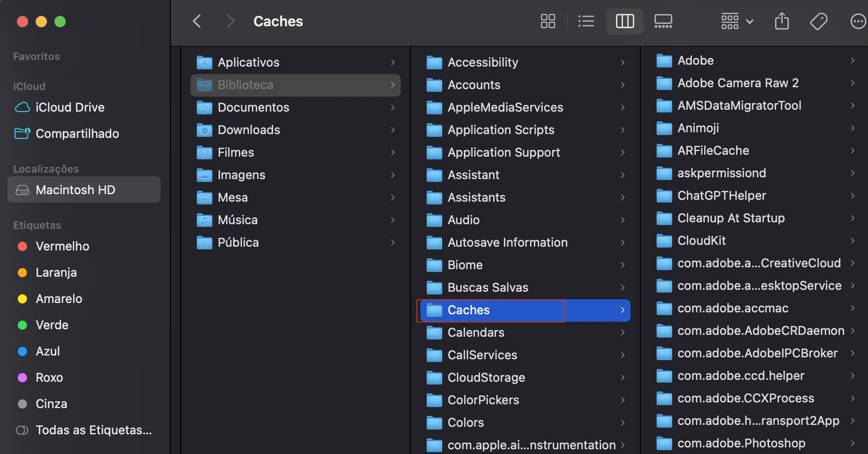Click the tag icon in toolbar
868x454 pixels.
tap(819, 22)
